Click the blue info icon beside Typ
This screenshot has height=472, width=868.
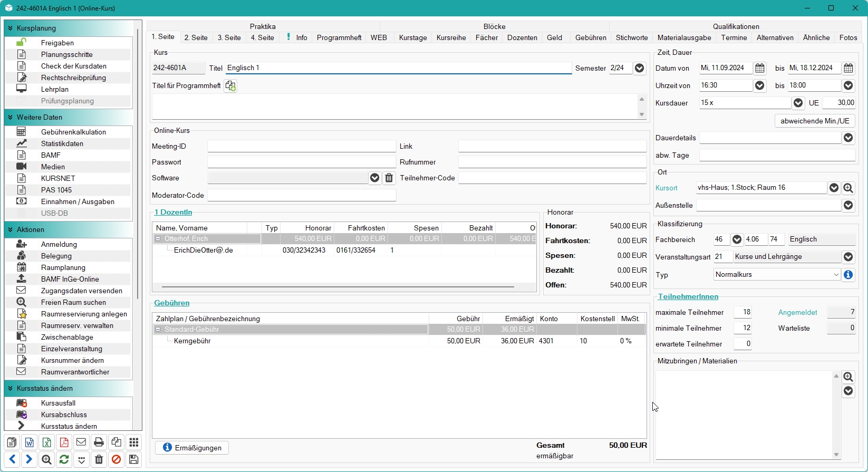coord(848,275)
